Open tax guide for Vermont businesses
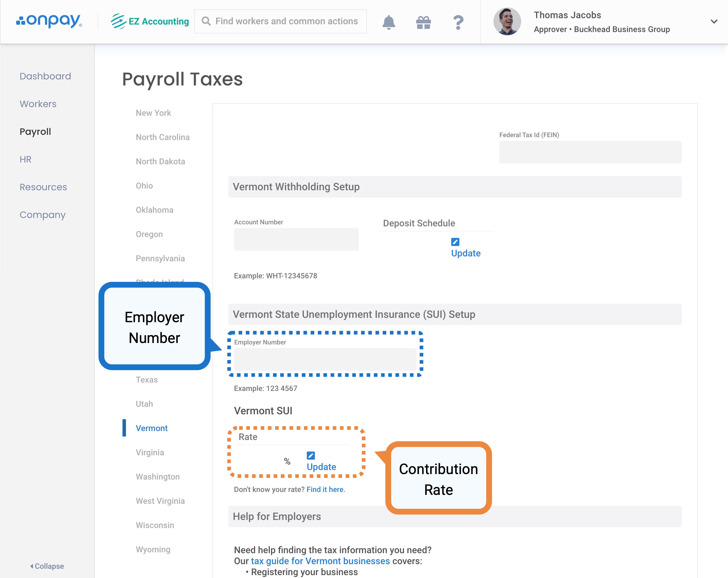Image resolution: width=728 pixels, height=578 pixels. tap(320, 561)
